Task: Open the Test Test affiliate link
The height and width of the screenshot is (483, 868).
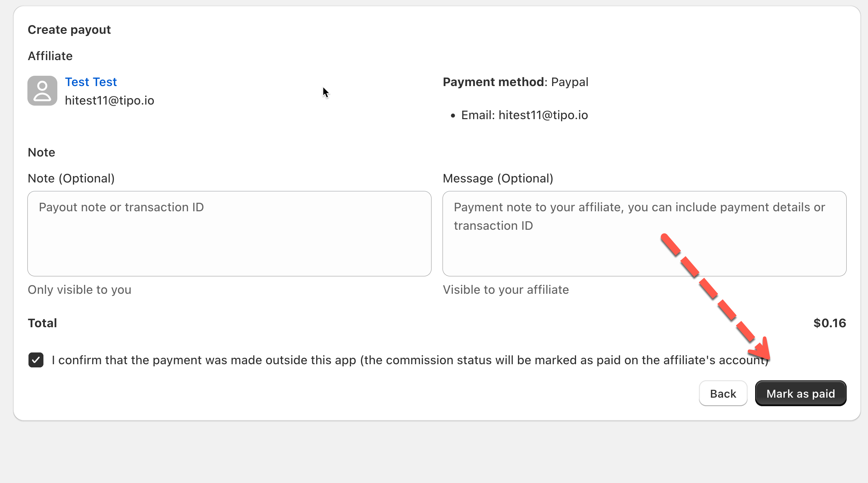Action: pos(91,82)
